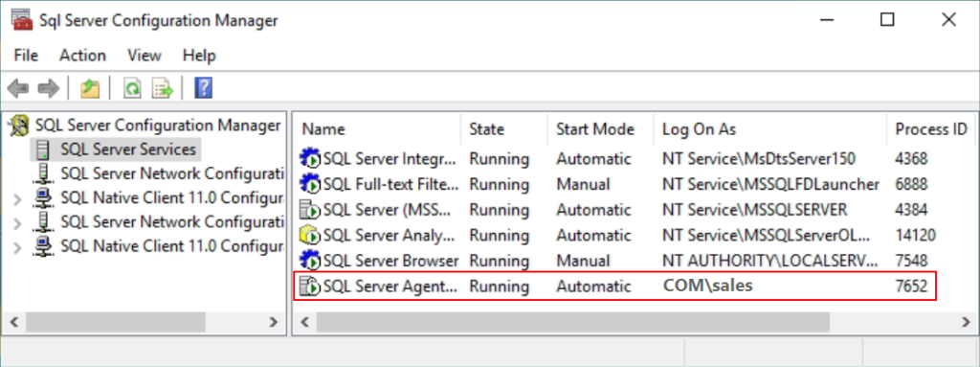Expand the second SQL Server Network Configuration node
The image size is (980, 367).
pos(18,222)
